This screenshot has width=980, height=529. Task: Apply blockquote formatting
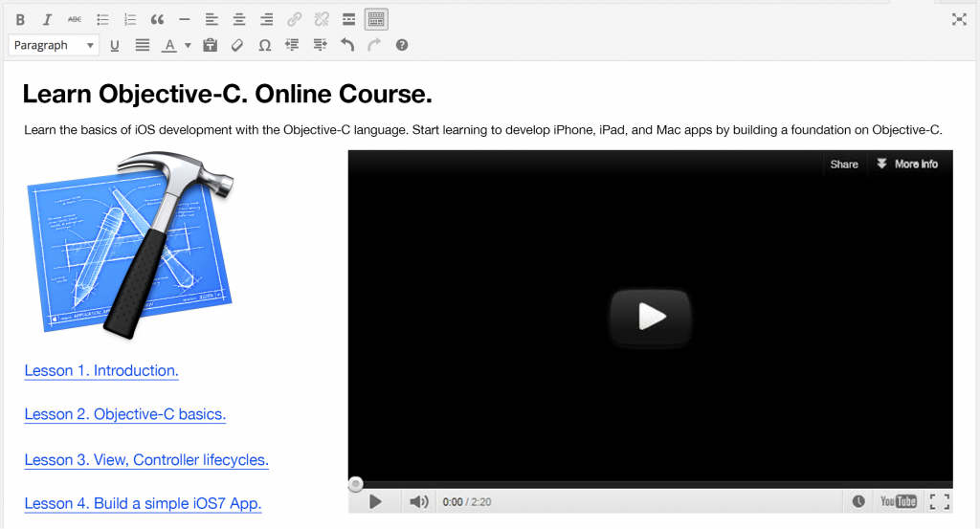click(157, 20)
